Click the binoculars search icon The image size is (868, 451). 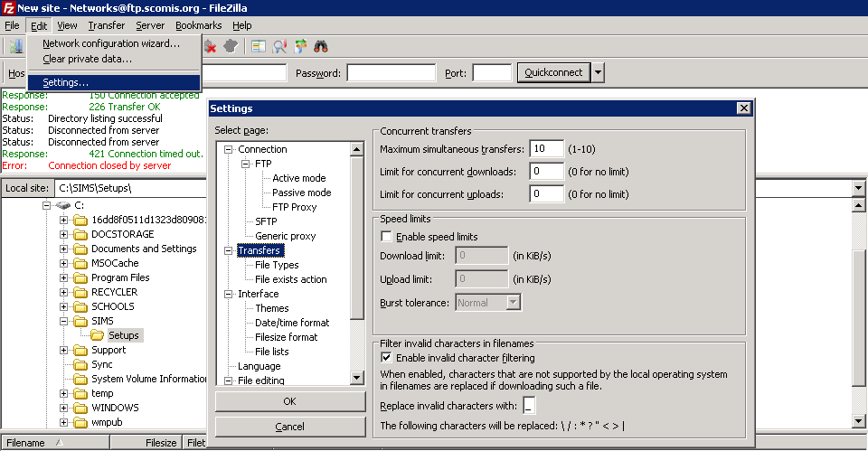click(x=321, y=46)
